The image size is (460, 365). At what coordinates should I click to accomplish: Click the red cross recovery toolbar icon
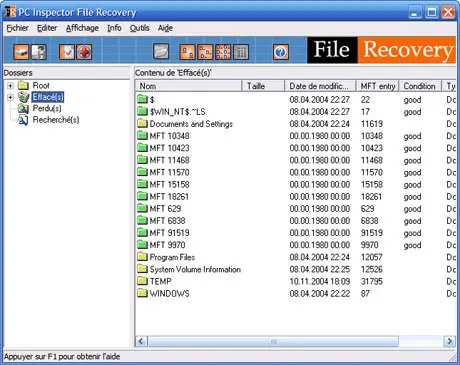[x=84, y=52]
